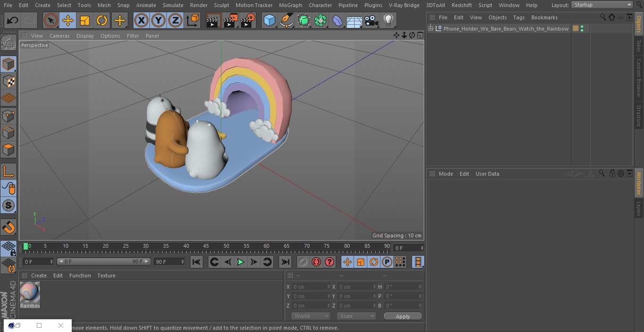The image size is (644, 332).
Task: Click the current frame field showing 0 F
Action: 409,248
